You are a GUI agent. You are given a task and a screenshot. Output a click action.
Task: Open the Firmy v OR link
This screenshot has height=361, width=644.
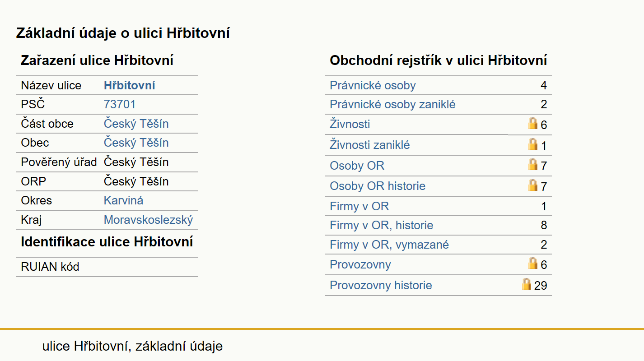tap(359, 206)
